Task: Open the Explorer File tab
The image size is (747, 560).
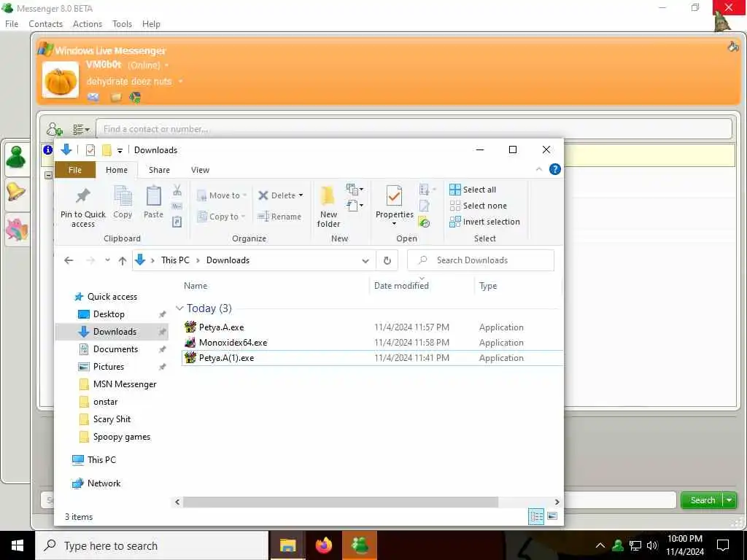Action: [75, 170]
